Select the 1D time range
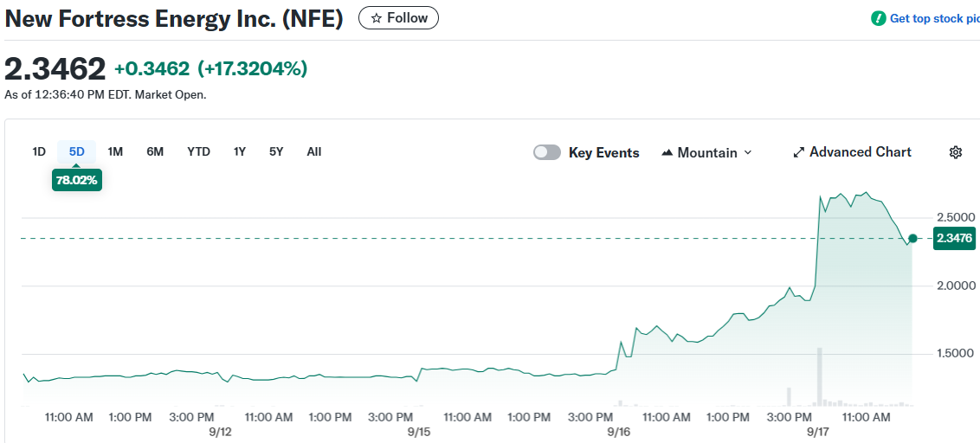Viewport: 980px width, 443px height. tap(39, 151)
